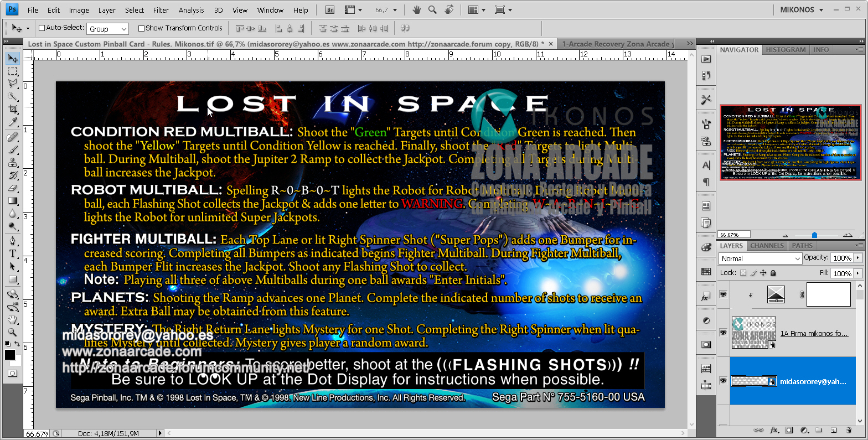The width and height of the screenshot is (868, 440).
Task: Open the Layer menu
Action: pyautogui.click(x=107, y=10)
